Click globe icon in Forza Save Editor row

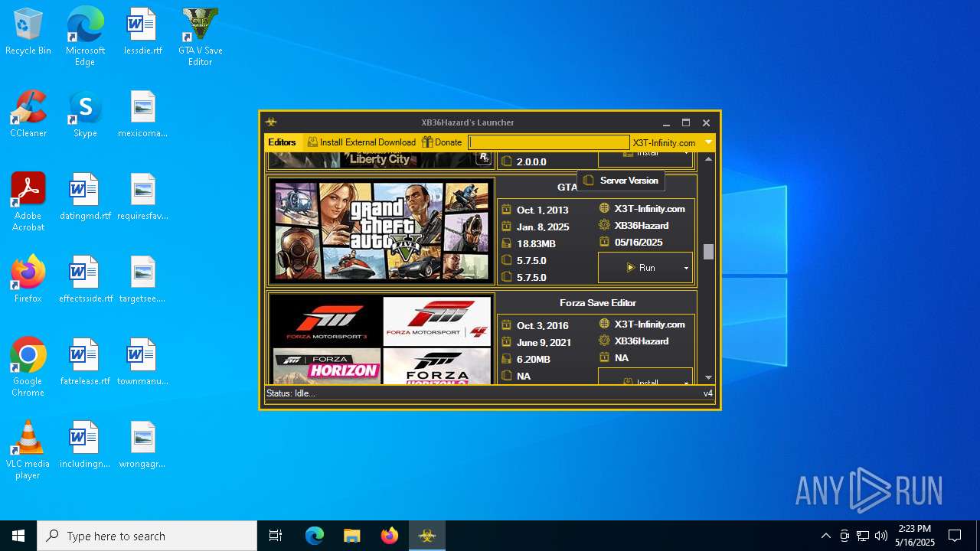[x=604, y=324]
